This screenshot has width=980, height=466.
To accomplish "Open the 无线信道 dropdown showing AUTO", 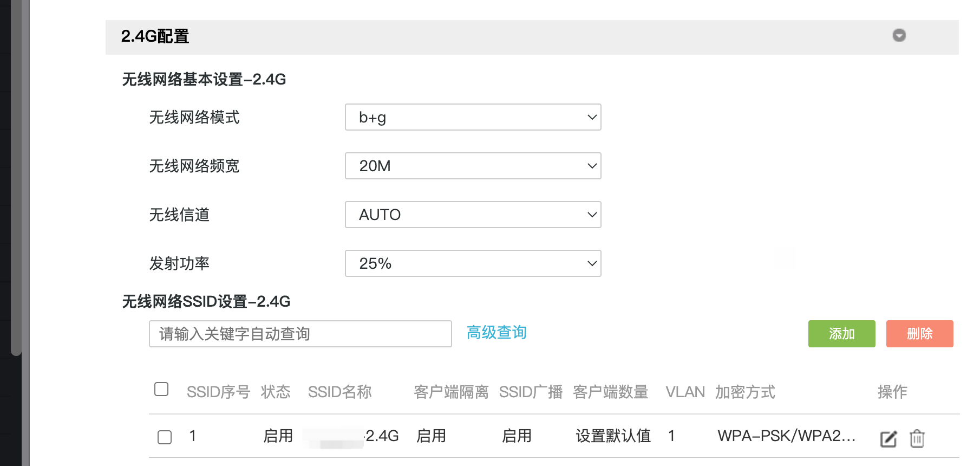I will [x=473, y=215].
